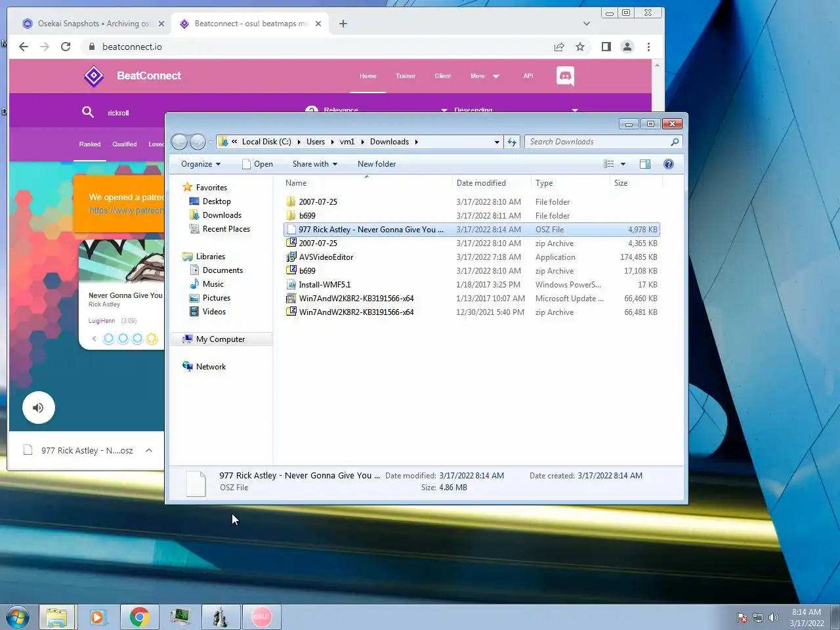The image size is (840, 630).
Task: Select Win7AndW2K8R2 Microsoft Update file
Action: pyautogui.click(x=471, y=299)
